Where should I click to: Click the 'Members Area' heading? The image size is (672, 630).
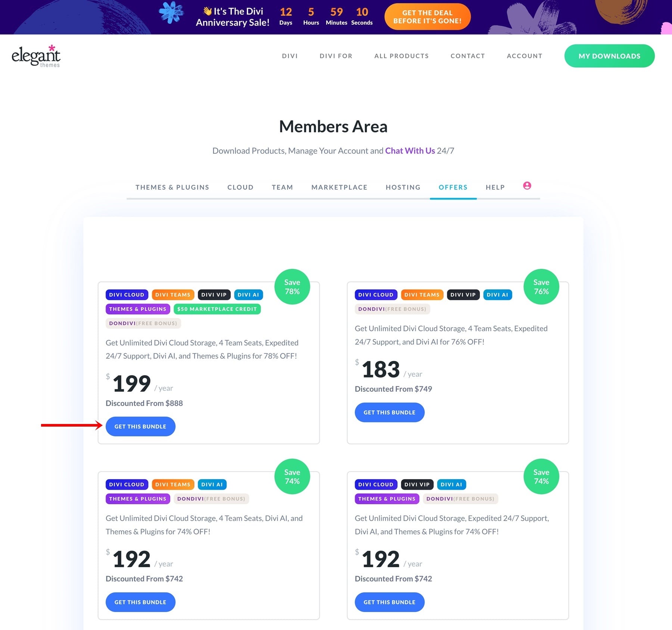tap(333, 127)
